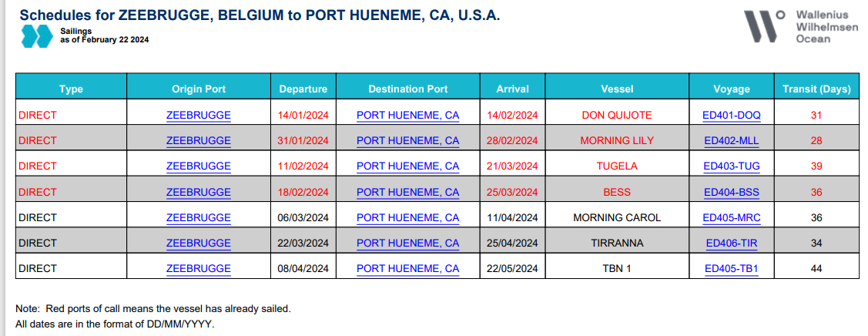Viewport: 868px width, 336px height.
Task: Open the ED401-DOQ voyage link
Action: 731,115
